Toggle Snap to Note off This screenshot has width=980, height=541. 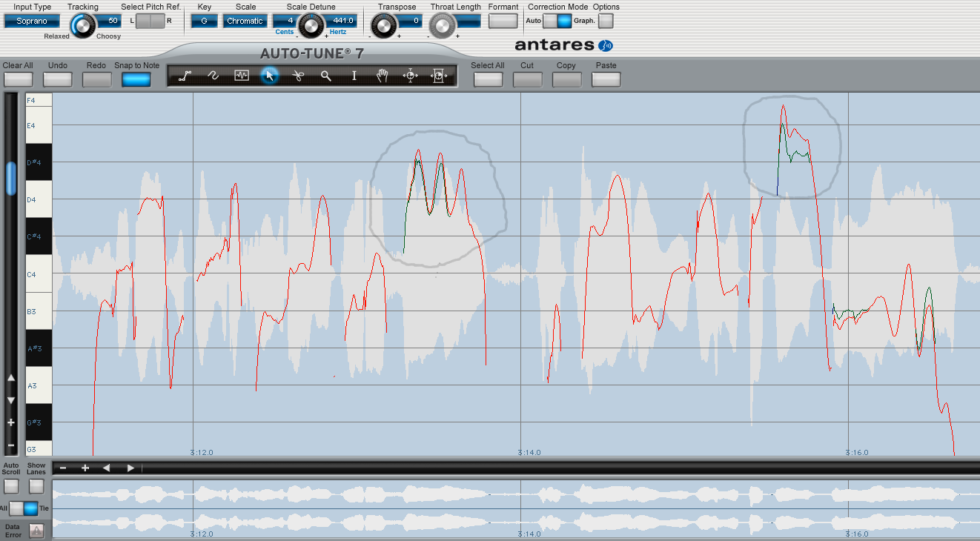[x=136, y=79]
